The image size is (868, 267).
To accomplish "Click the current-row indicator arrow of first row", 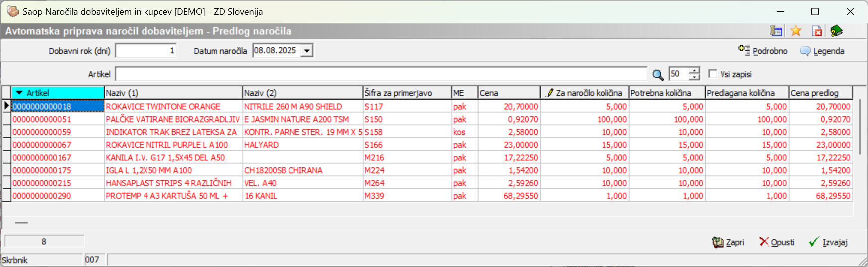I will (6, 106).
